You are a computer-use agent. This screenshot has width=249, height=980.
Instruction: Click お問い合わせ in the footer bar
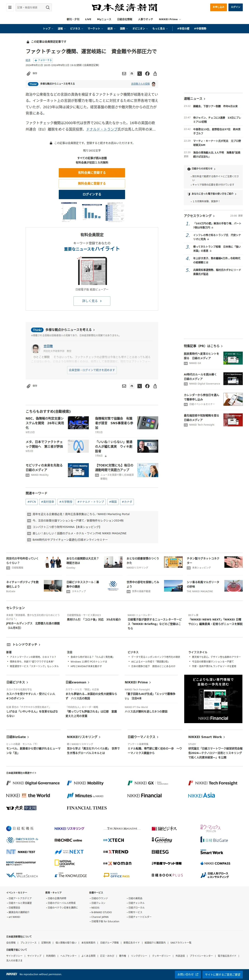tap(188, 974)
